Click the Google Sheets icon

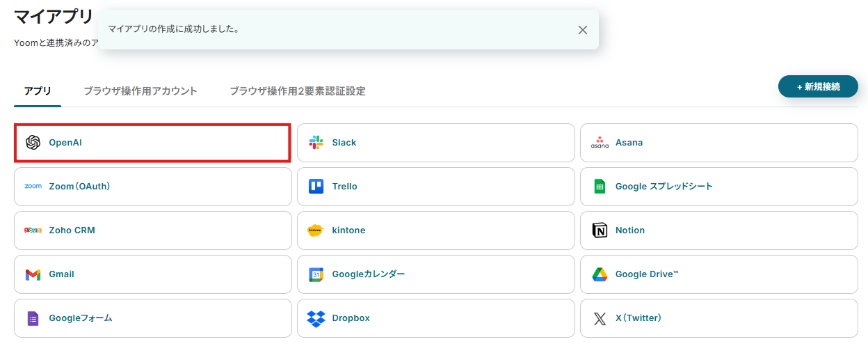600,186
